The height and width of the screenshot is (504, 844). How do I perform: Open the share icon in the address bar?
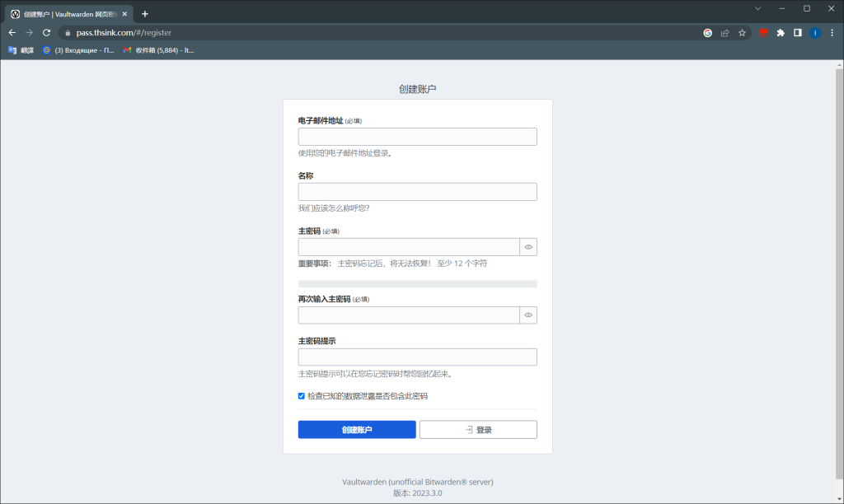(724, 32)
